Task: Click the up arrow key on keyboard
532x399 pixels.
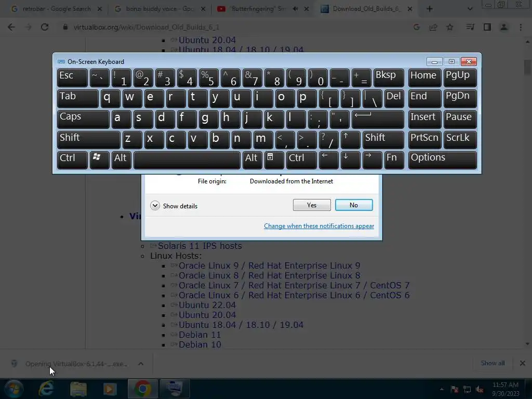Action: pyautogui.click(x=350, y=139)
